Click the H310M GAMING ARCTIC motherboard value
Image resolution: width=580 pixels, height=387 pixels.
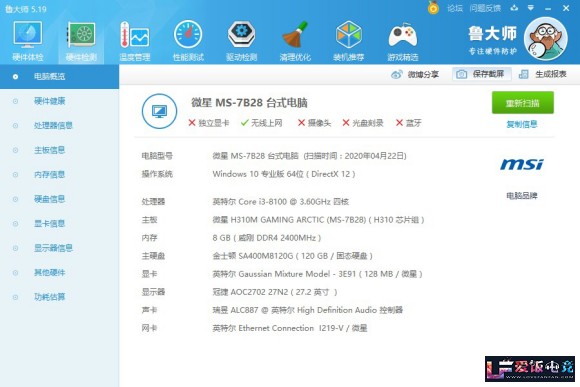point(318,220)
